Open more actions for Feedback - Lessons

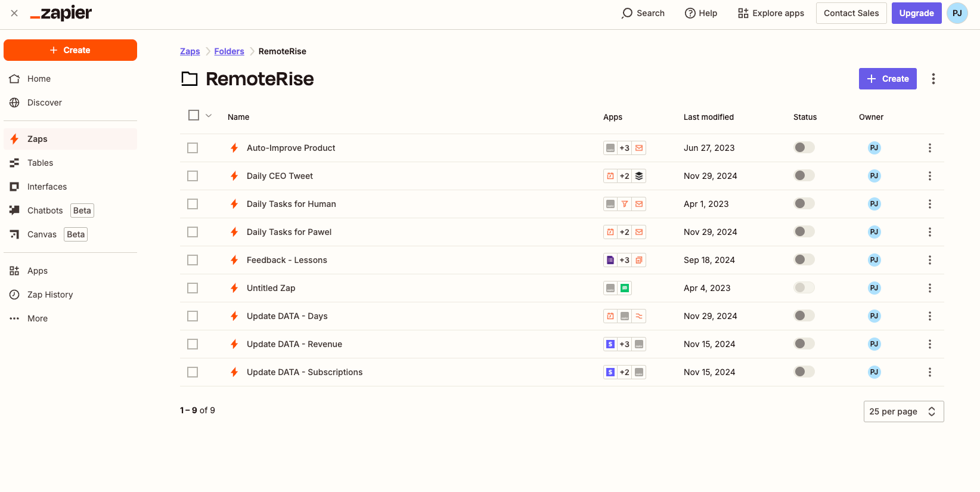[930, 260]
